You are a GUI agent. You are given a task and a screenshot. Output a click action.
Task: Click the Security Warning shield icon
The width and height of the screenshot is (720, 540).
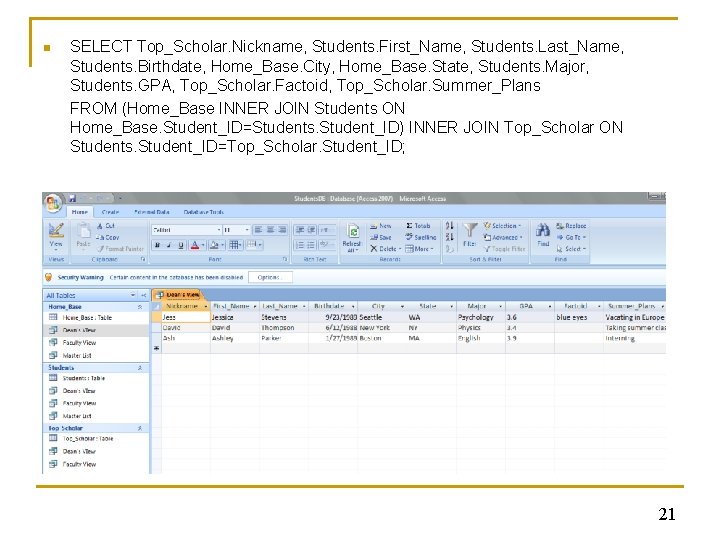[48, 277]
